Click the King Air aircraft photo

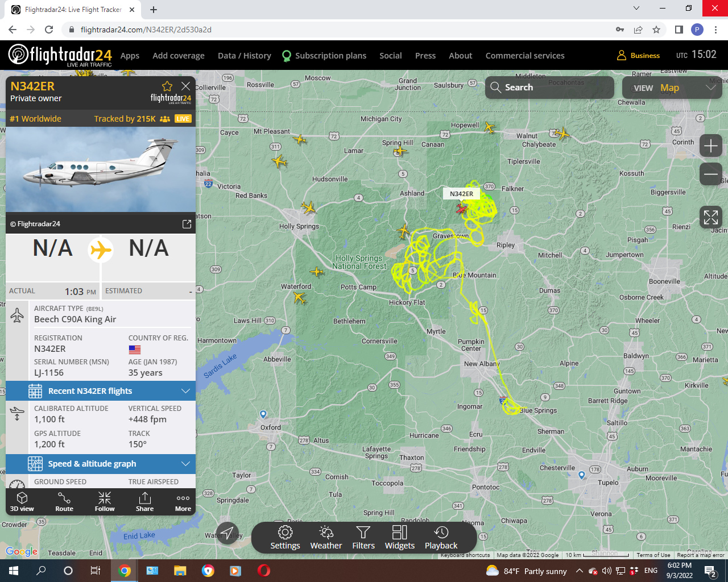(101, 169)
